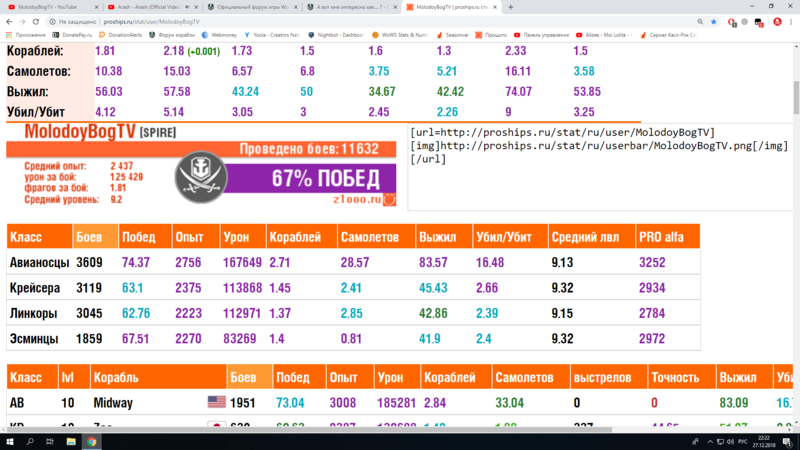Mute the Arash video tab audio
Viewport: 800px width, 450px height.
pyautogui.click(x=188, y=6)
